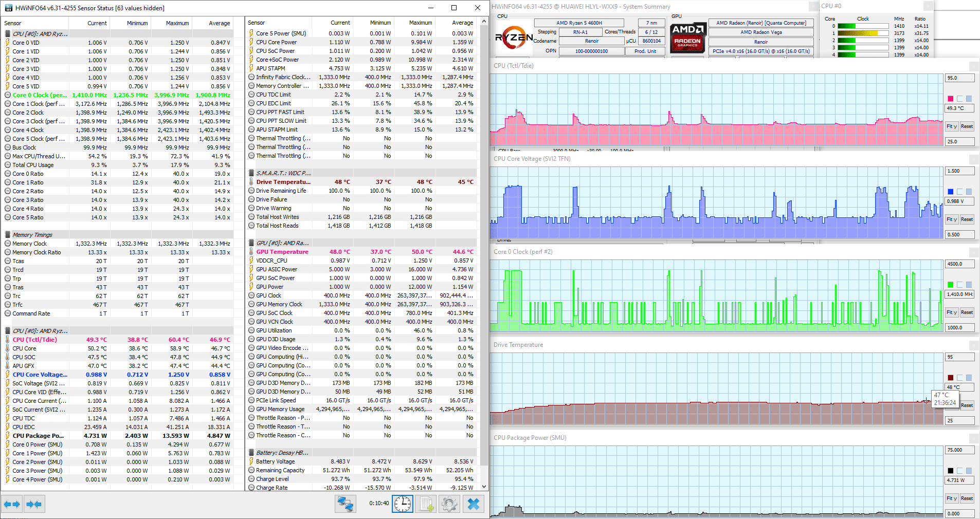Viewport: 980px width, 519px height.
Task: Pick the blue color swatch on CPU Core Voltage graph
Action: tap(950, 192)
